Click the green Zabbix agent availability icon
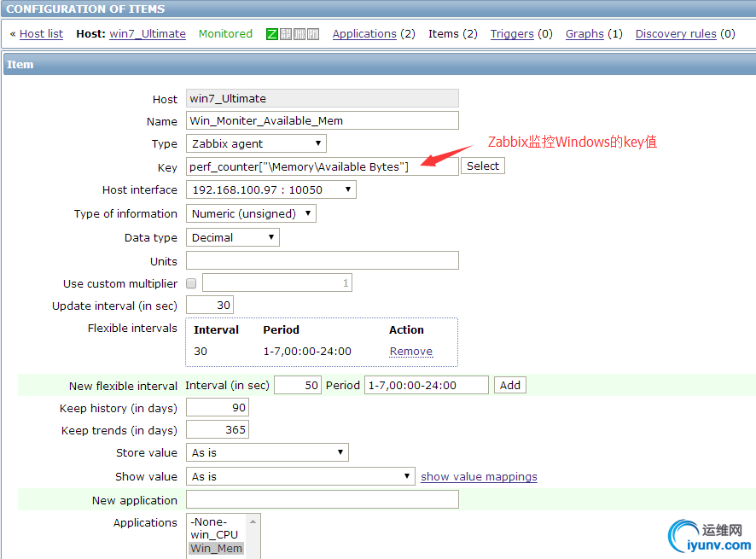 coord(272,34)
